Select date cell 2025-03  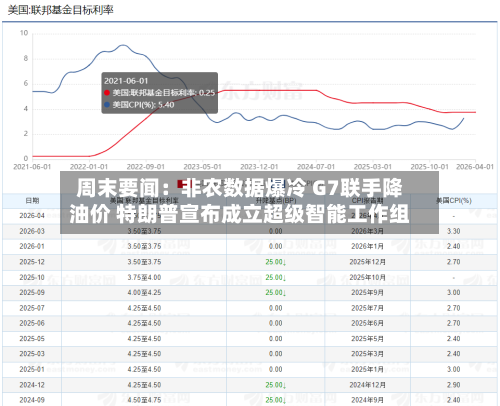pyautogui.click(x=32, y=354)
